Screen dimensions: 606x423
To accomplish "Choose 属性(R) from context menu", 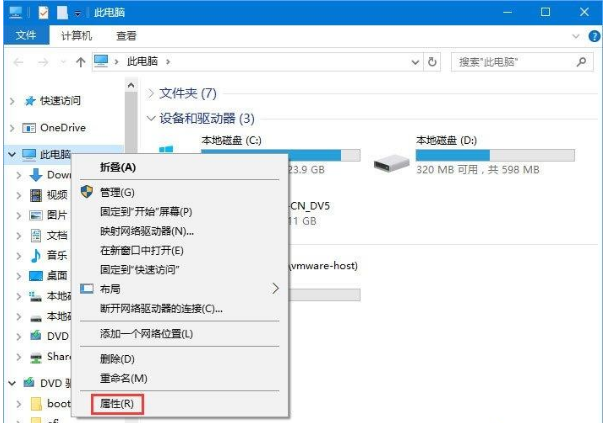I will [x=179, y=404].
